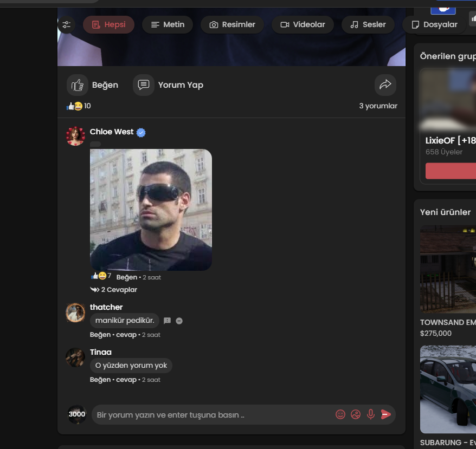Open Tinaa's profile avatar
Image resolution: width=476 pixels, height=449 pixels.
point(75,357)
